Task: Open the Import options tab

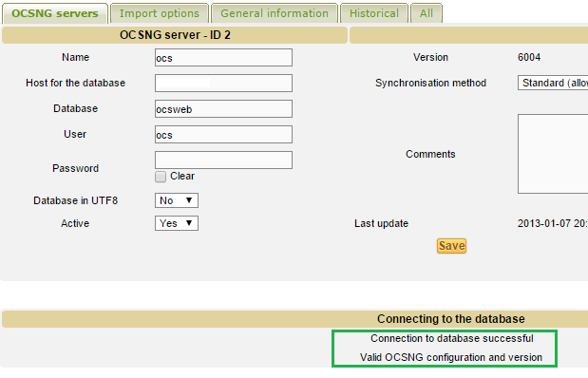Action: point(160,13)
